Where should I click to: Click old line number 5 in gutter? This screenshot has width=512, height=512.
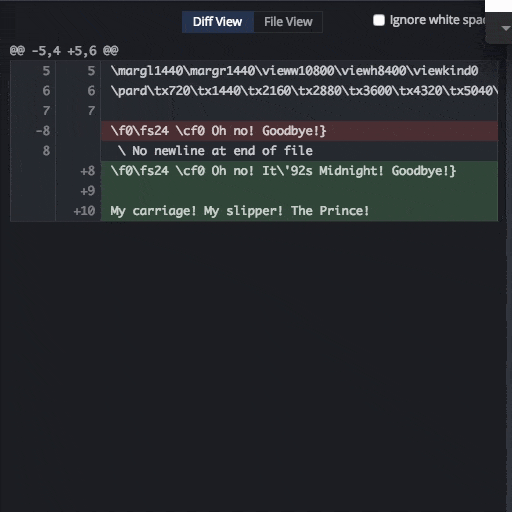[46, 71]
